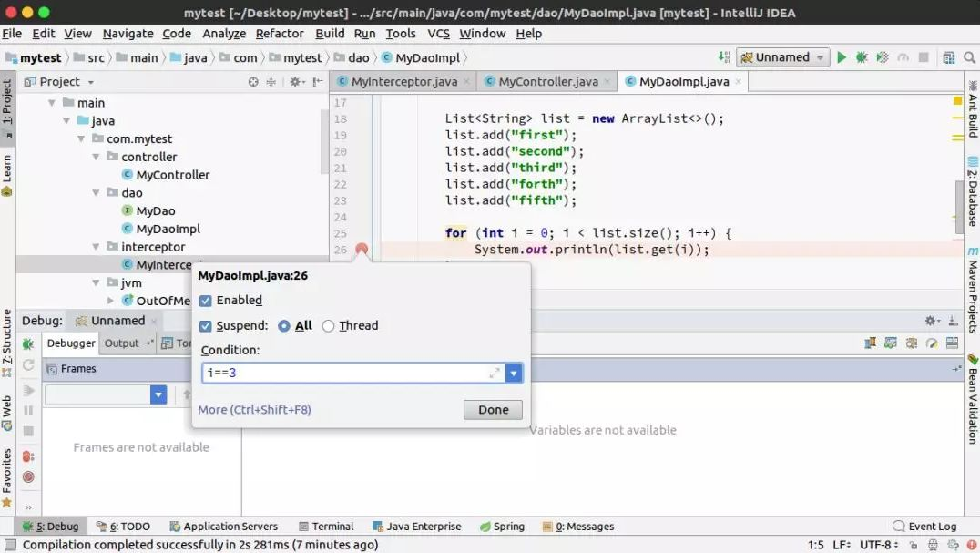Toggle the Suspend checkbox

[x=205, y=326]
